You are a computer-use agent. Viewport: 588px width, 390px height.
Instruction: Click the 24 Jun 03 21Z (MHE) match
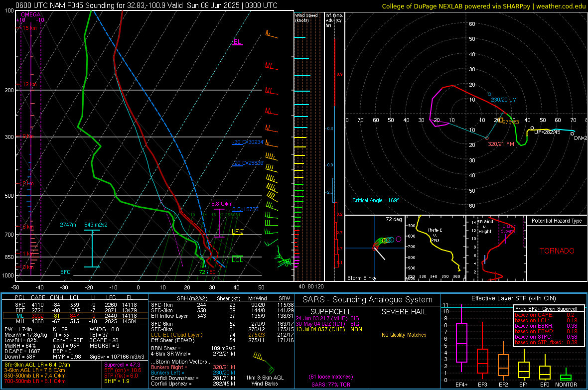point(327,318)
